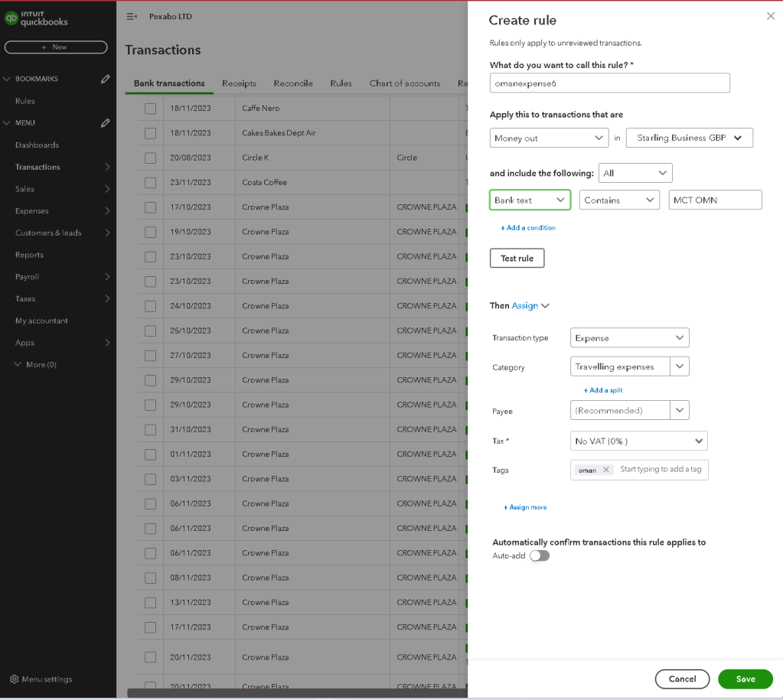Expand the Transactions submenu arrow

point(107,167)
